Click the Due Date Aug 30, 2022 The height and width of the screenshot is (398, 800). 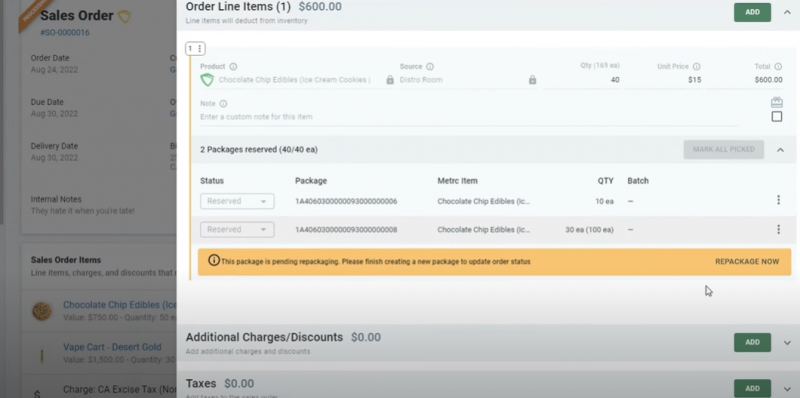point(54,113)
